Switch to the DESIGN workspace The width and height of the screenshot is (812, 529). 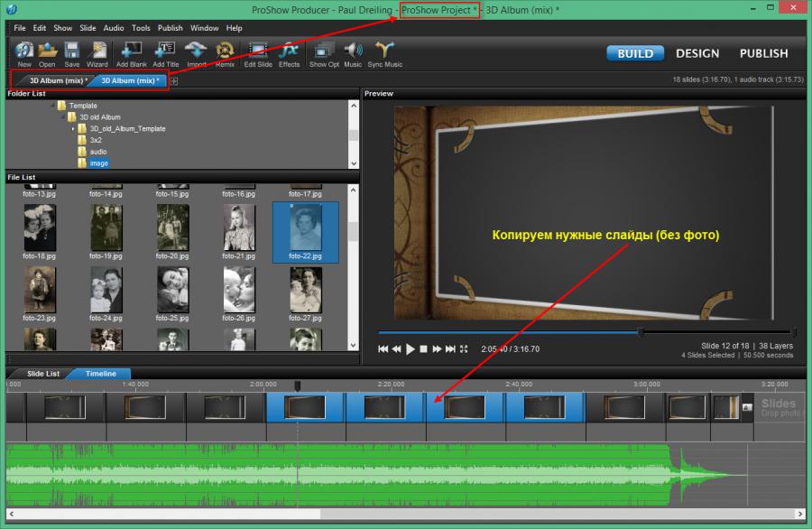coord(697,53)
